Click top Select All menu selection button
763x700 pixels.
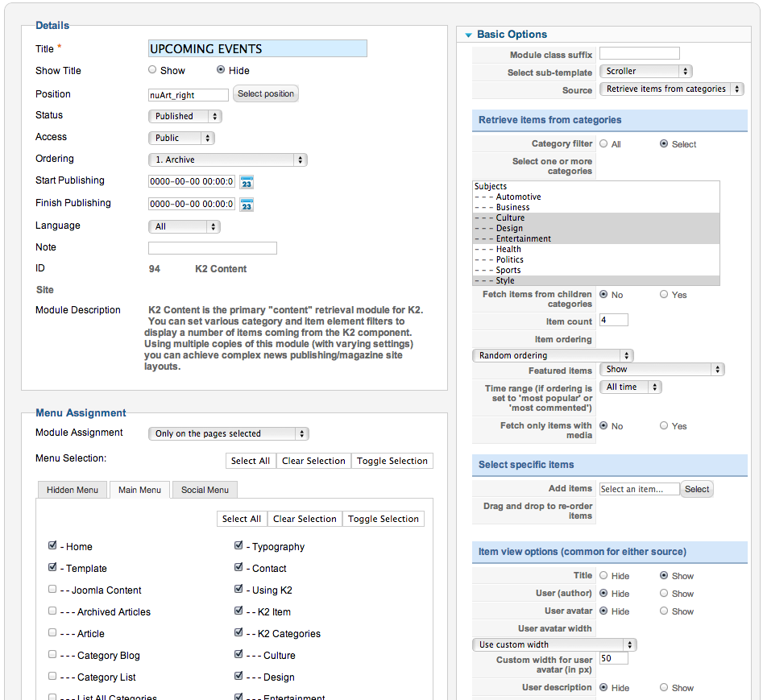[x=251, y=461]
